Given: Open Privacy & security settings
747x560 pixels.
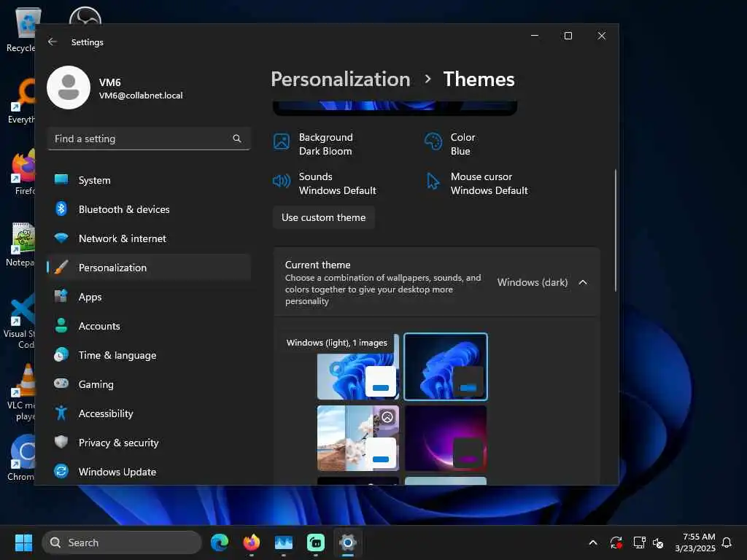Looking at the screenshot, I should tap(149, 443).
